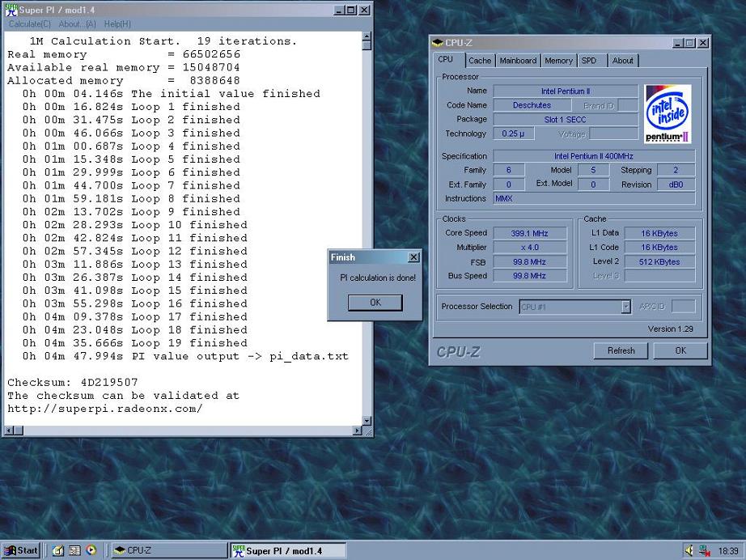Click the superpi.radeonx.com URL text
746x560 pixels.
[104, 409]
